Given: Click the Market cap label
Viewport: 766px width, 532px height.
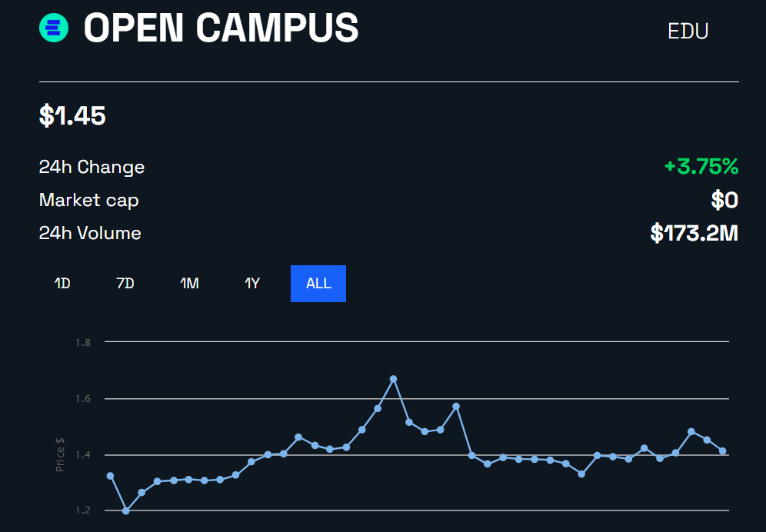Looking at the screenshot, I should coord(89,201).
